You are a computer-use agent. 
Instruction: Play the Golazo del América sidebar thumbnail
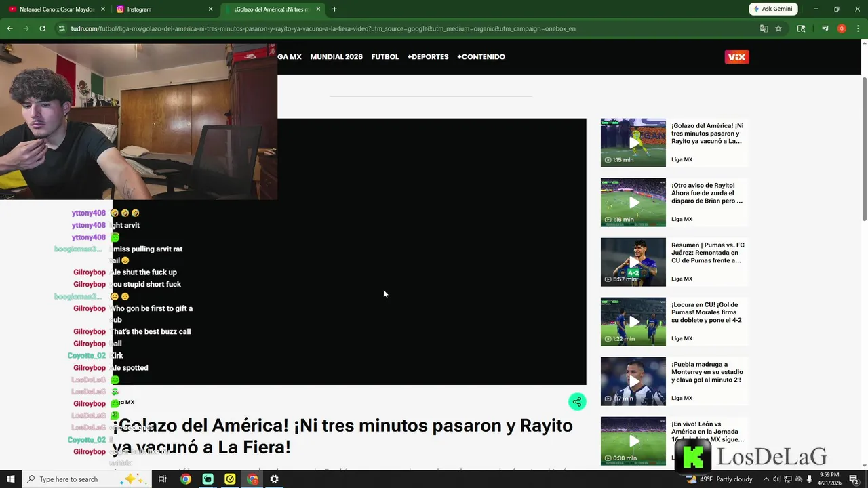(x=633, y=142)
